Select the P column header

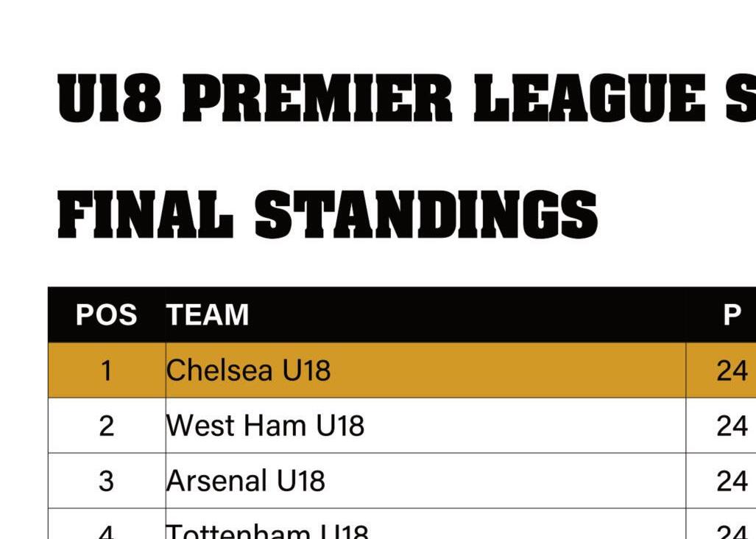[732, 315]
